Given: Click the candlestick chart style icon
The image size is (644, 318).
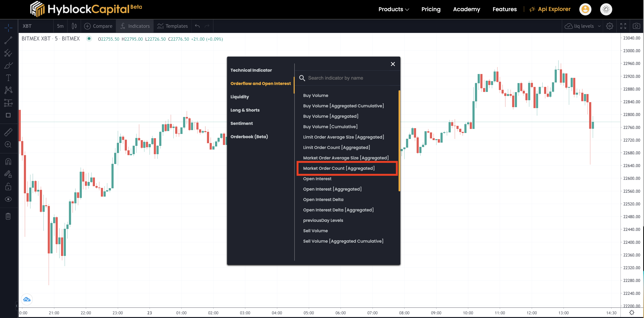Looking at the screenshot, I should (x=74, y=26).
